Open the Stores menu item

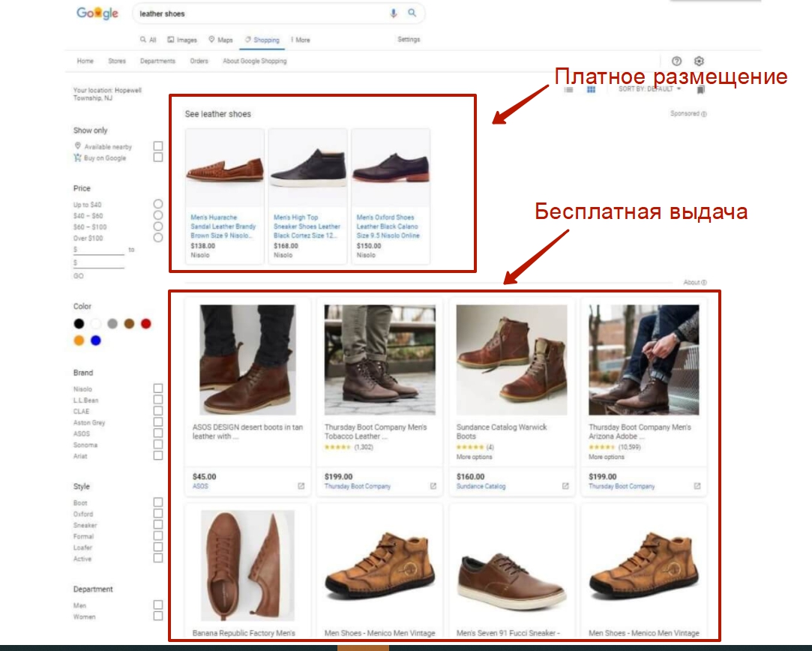coord(117,61)
